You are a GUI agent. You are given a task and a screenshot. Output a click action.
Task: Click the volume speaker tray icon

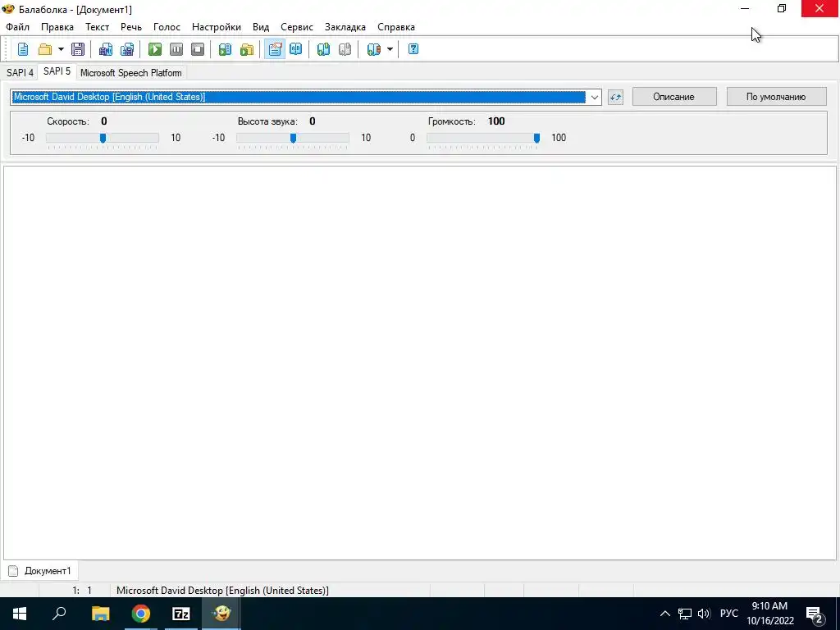[704, 614]
